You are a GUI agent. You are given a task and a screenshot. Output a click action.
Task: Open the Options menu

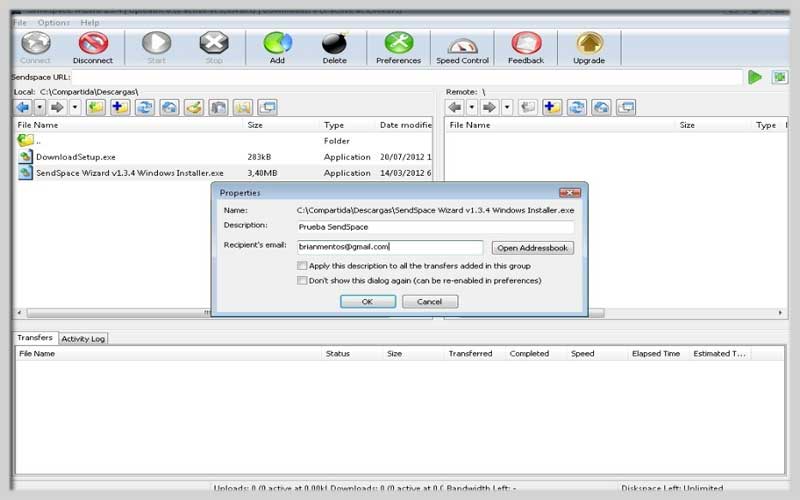pyautogui.click(x=54, y=22)
